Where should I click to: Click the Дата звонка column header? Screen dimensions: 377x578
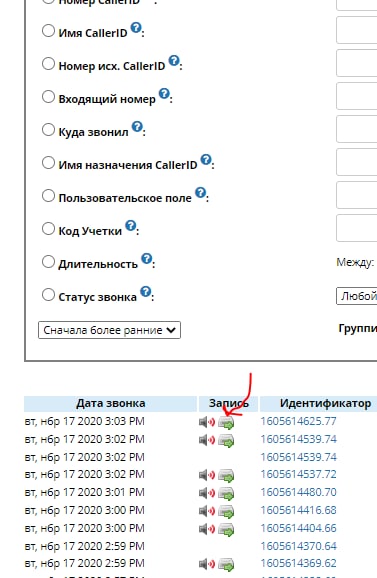tap(111, 404)
